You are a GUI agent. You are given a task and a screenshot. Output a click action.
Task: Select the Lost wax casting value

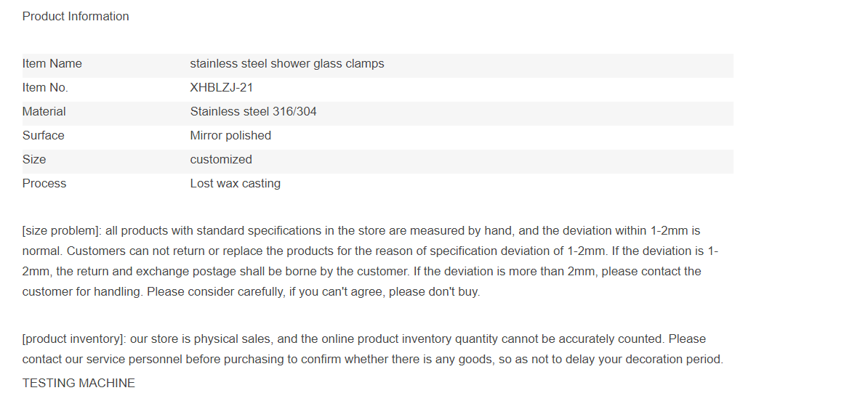click(236, 184)
